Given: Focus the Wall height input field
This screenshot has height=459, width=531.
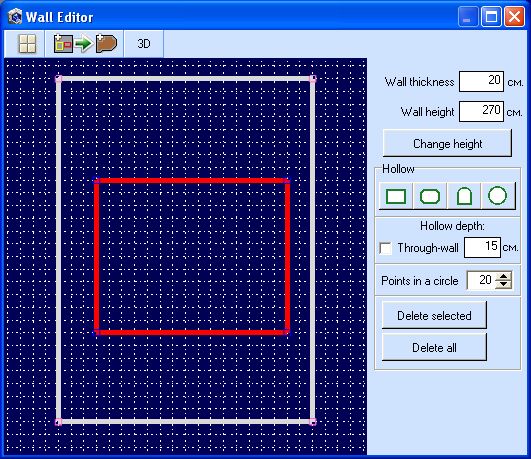Looking at the screenshot, I should (481, 111).
